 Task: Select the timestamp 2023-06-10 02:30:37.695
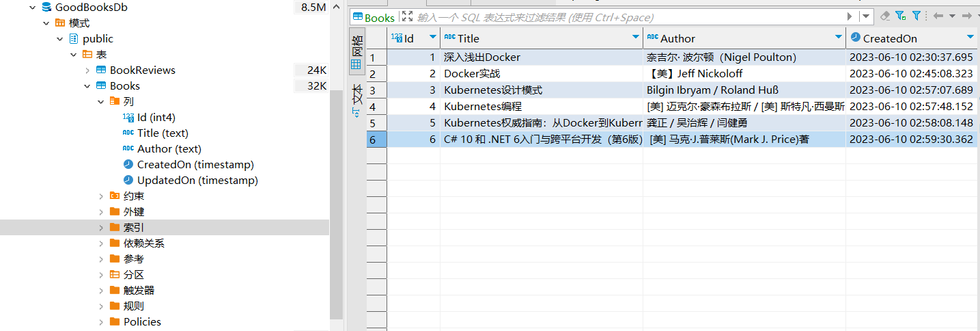point(912,57)
